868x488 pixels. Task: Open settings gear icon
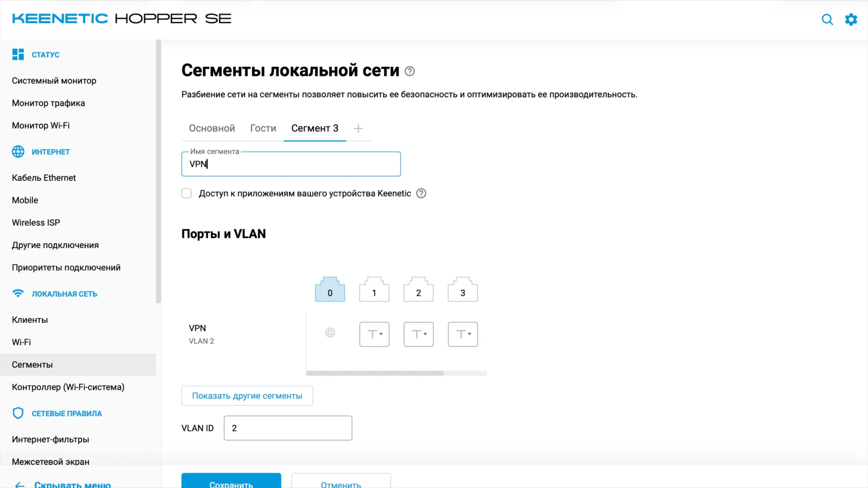tap(851, 19)
